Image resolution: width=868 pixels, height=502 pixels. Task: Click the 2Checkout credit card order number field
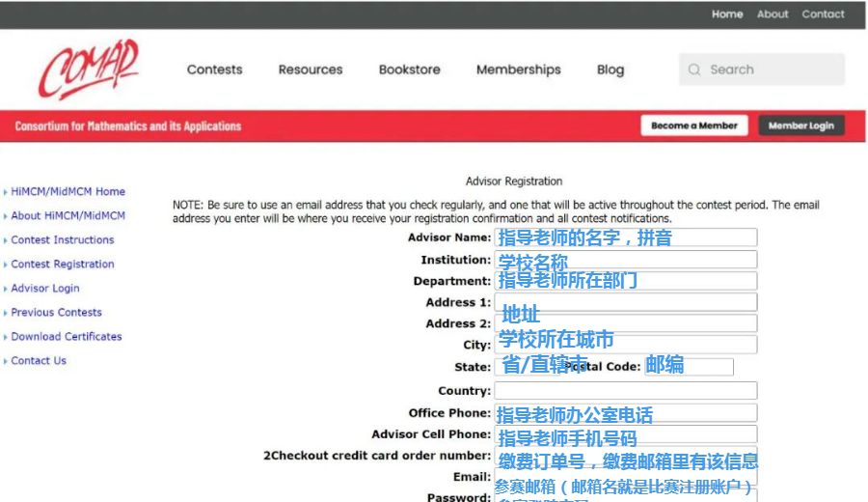click(x=626, y=456)
